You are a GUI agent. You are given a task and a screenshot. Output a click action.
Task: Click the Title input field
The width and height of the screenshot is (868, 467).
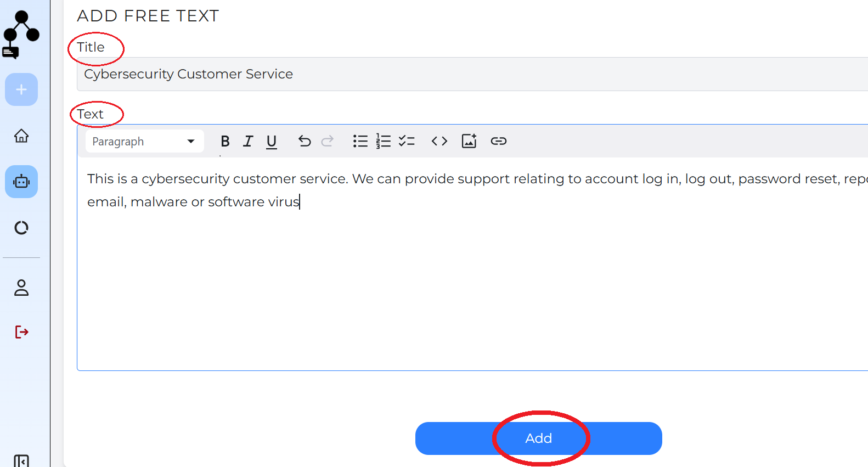(472, 74)
